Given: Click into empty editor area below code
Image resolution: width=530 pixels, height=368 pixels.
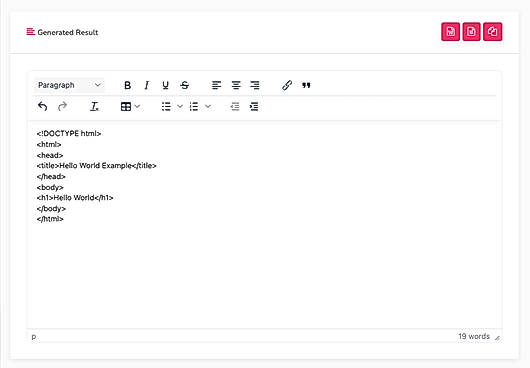Looking at the screenshot, I should point(264,275).
